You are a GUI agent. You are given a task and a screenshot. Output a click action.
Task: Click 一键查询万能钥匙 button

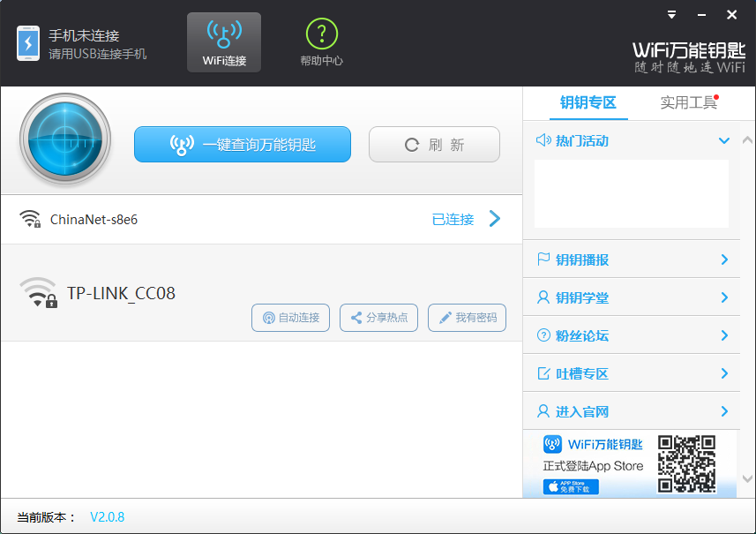tap(243, 145)
